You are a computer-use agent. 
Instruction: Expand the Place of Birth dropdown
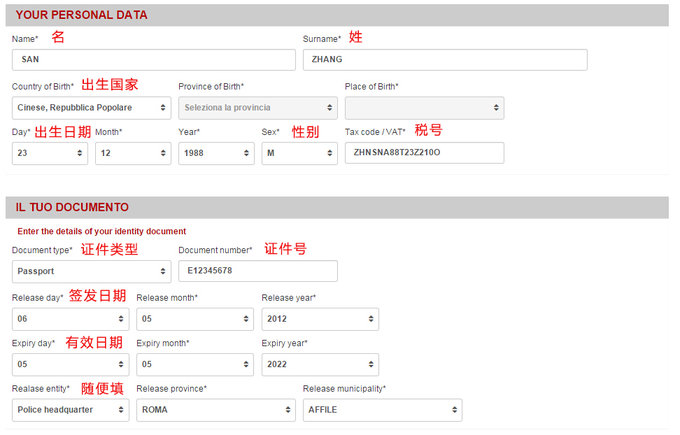pyautogui.click(x=424, y=107)
